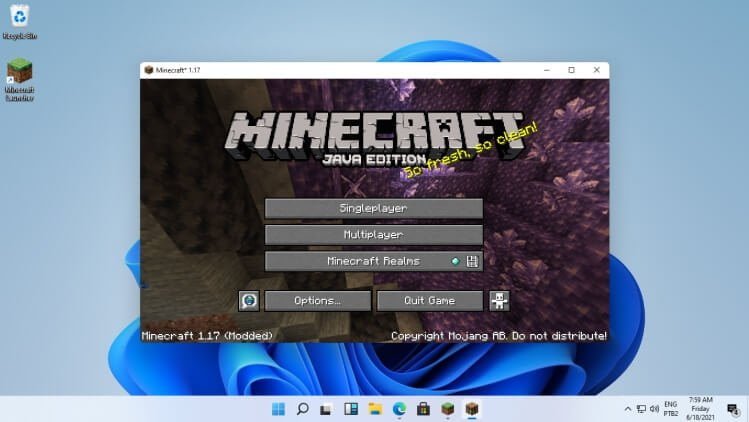Click the Minecraft 1.17 (Modded) version text
Image resolution: width=749 pixels, height=422 pixels.
207,336
